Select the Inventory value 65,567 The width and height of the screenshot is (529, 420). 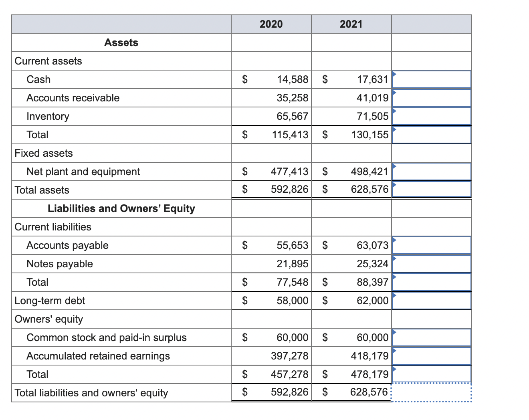pyautogui.click(x=293, y=116)
